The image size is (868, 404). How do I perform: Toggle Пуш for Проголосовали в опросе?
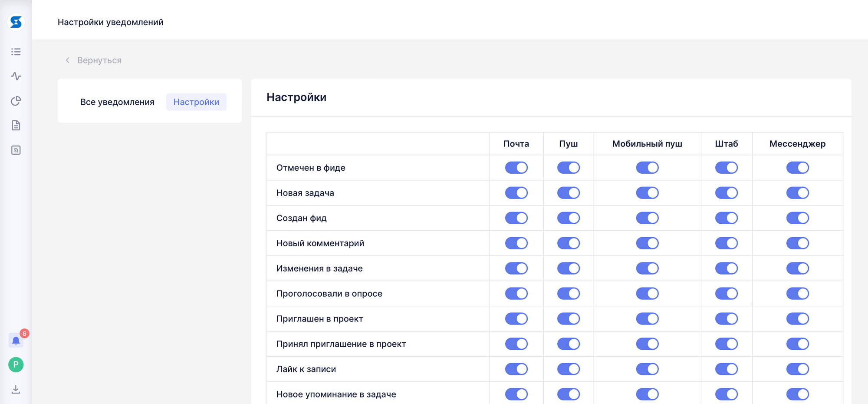tap(569, 294)
